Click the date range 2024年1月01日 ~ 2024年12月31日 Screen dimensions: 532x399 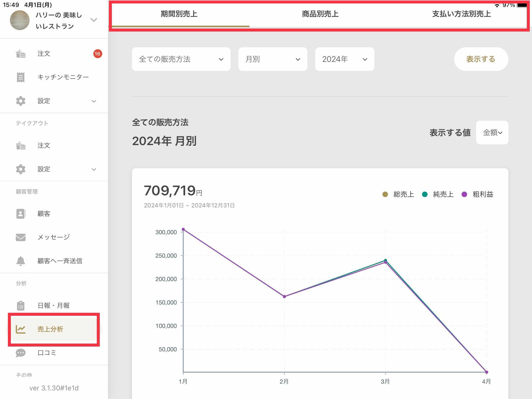tap(189, 205)
